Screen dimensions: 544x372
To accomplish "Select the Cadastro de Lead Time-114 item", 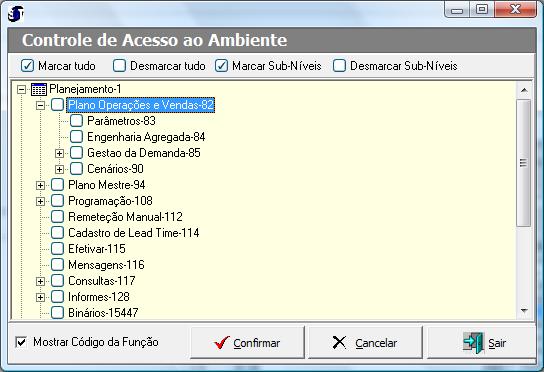I will coord(134,233).
